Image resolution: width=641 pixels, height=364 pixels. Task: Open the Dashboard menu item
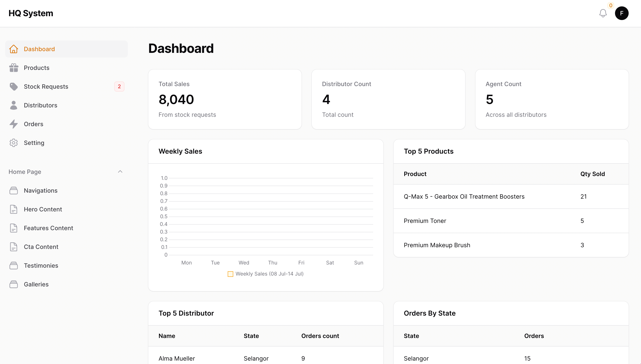click(66, 49)
